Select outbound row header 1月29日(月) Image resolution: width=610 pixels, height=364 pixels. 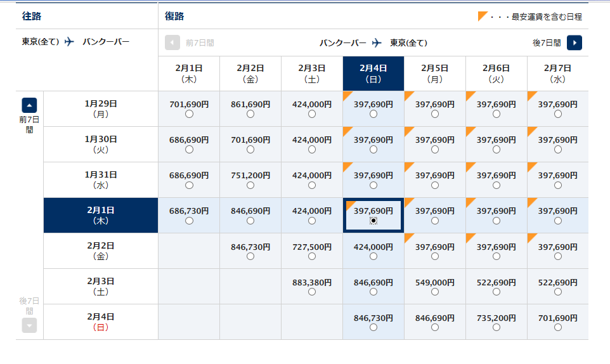click(x=101, y=109)
